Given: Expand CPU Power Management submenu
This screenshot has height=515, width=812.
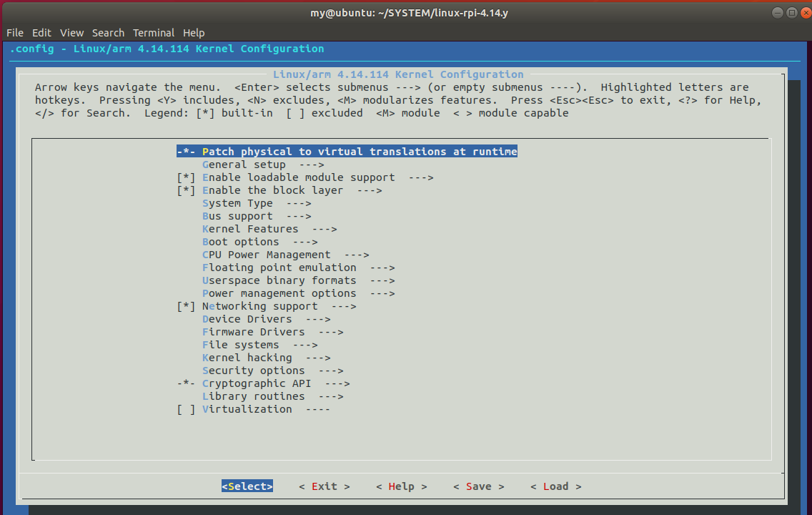Looking at the screenshot, I should pyautogui.click(x=285, y=255).
